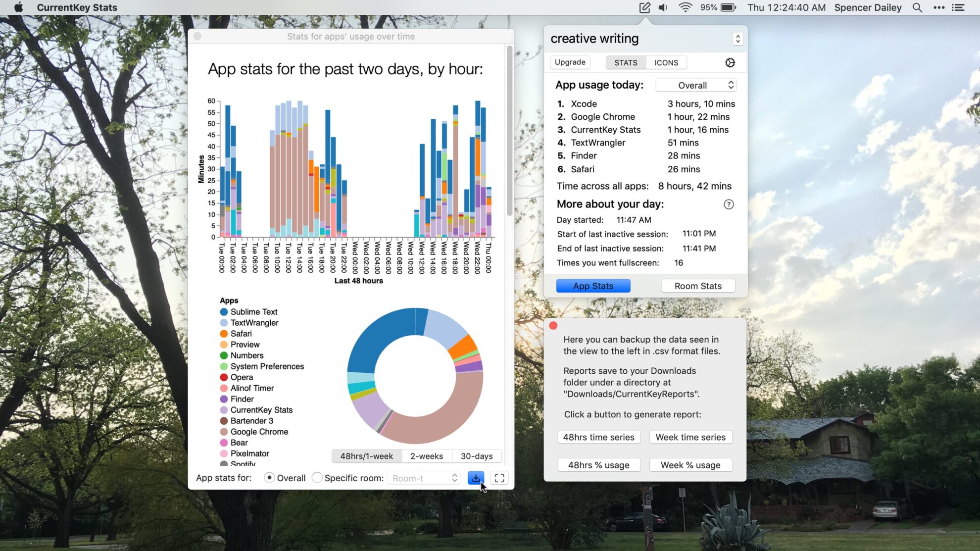980x551 pixels.
Task: Click the battery status icon
Action: (x=727, y=7)
